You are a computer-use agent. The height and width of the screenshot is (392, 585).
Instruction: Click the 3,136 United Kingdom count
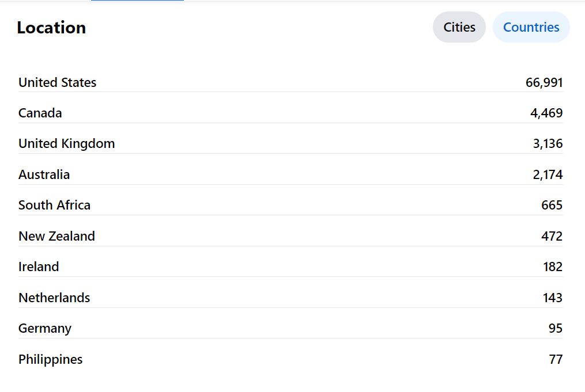548,143
